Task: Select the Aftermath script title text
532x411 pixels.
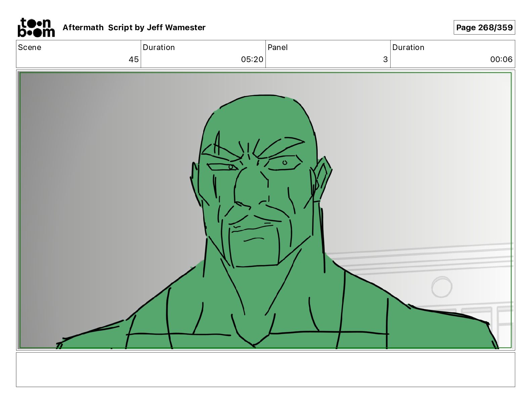Action: (134, 28)
